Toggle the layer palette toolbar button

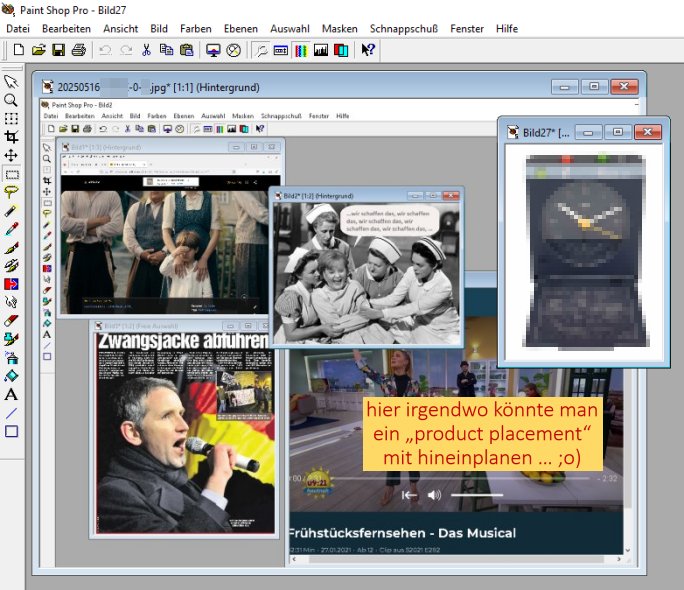pyautogui.click(x=341, y=49)
